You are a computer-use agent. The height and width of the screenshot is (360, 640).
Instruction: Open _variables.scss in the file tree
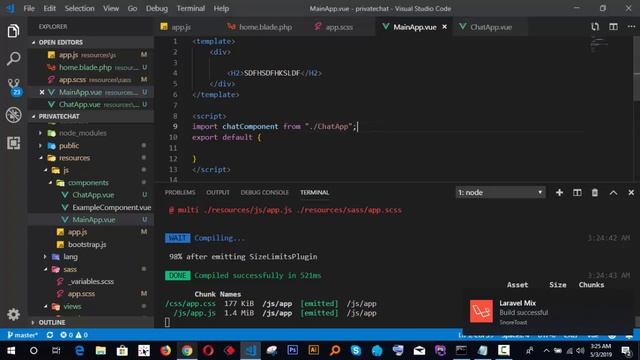91,282
